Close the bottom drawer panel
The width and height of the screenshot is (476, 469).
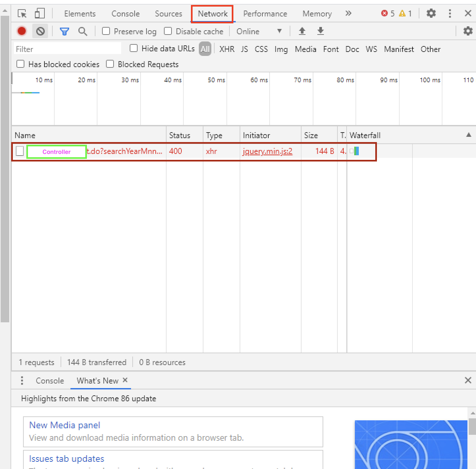click(x=468, y=381)
